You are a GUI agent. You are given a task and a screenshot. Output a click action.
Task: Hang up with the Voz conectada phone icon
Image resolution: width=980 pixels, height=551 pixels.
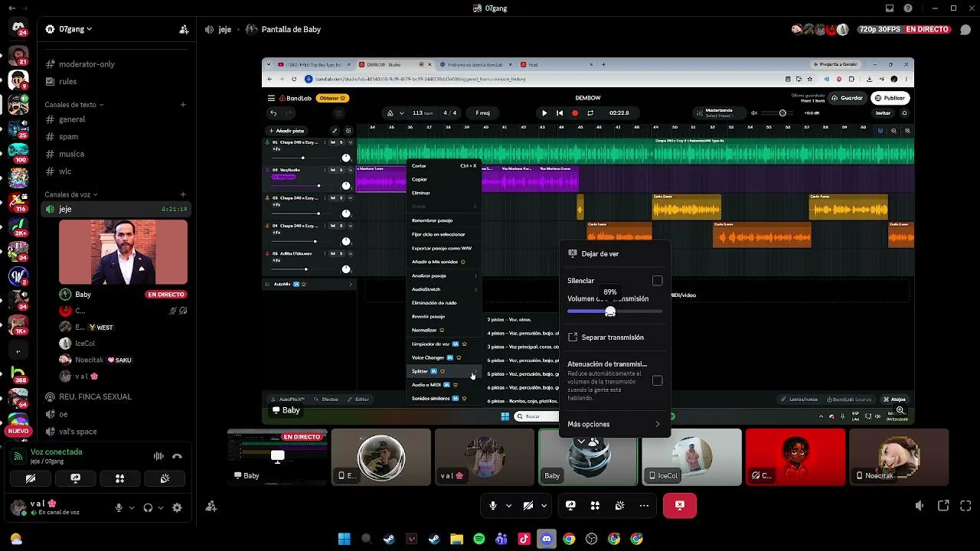click(x=177, y=456)
